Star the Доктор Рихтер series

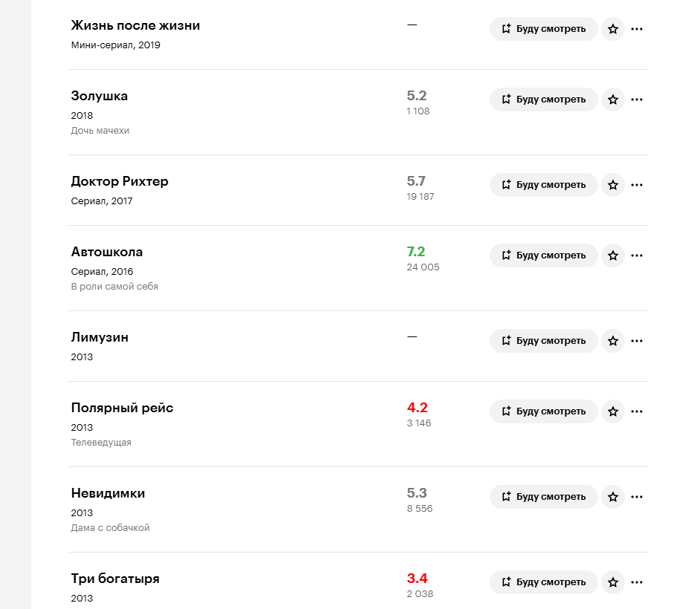click(x=613, y=185)
